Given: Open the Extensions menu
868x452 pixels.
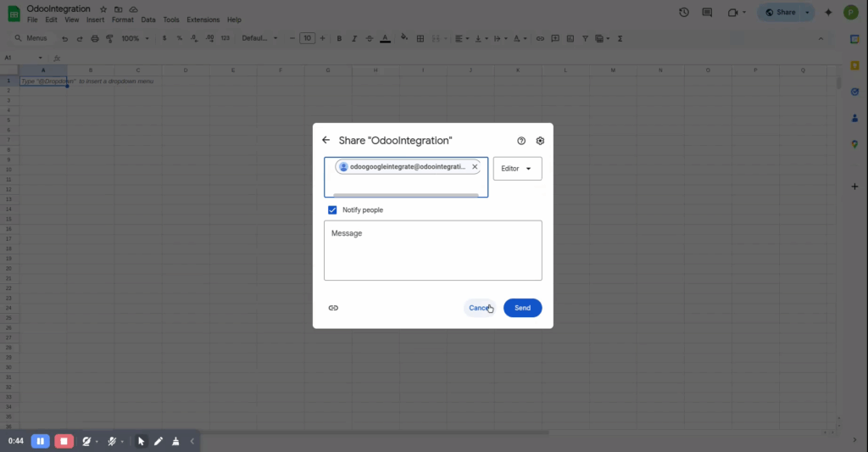Looking at the screenshot, I should pyautogui.click(x=203, y=20).
